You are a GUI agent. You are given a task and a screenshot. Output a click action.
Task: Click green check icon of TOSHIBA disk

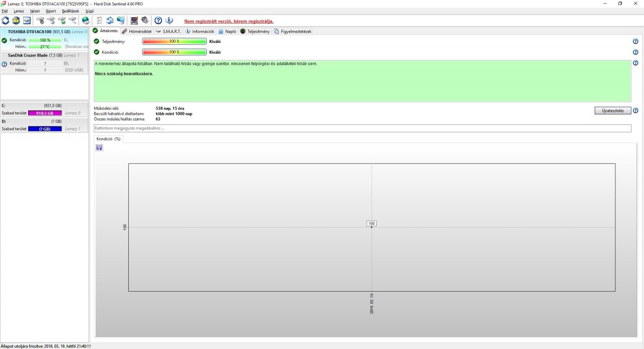click(5, 40)
